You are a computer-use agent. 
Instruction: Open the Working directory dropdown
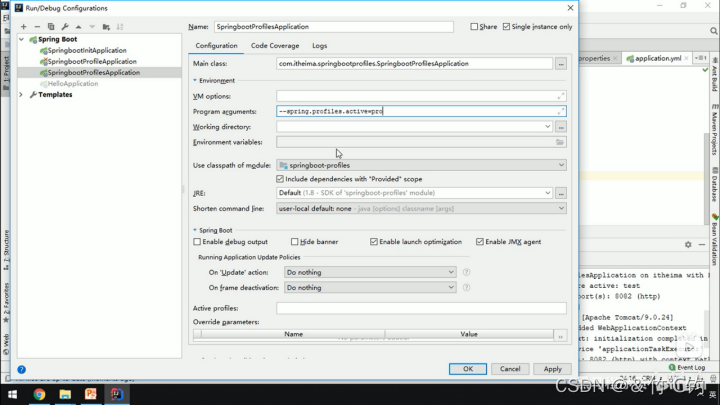tap(547, 127)
